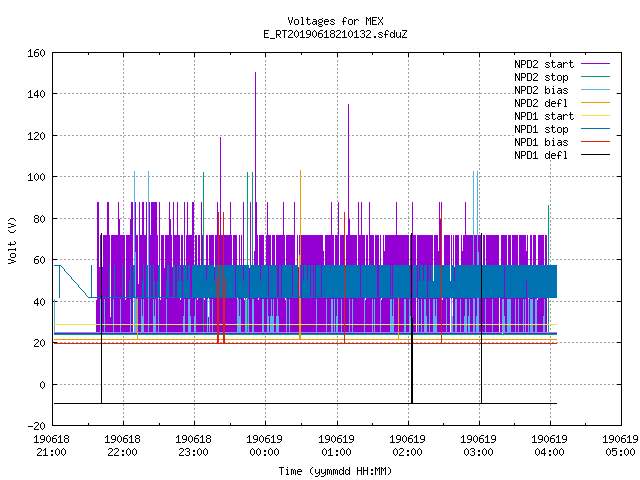Screen dimensions: 640x480
Task: Click the y-axis tick value 100
Action: [x=36, y=177]
